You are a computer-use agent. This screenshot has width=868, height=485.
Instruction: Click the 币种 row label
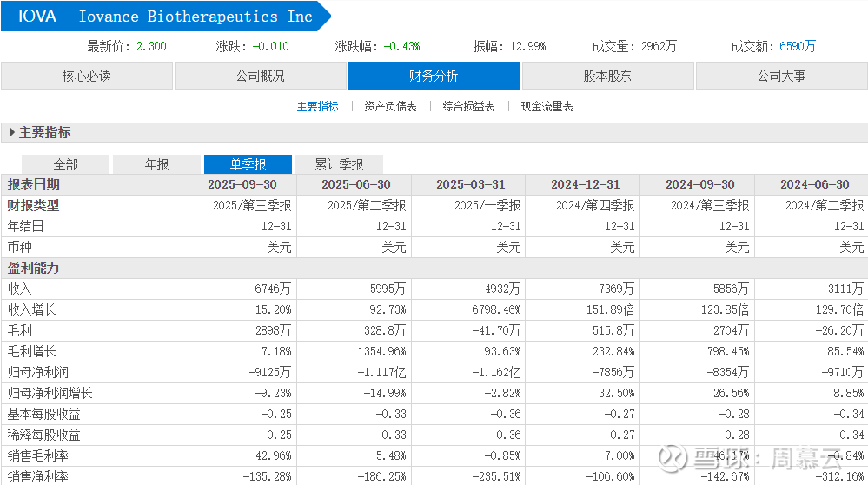[19, 247]
